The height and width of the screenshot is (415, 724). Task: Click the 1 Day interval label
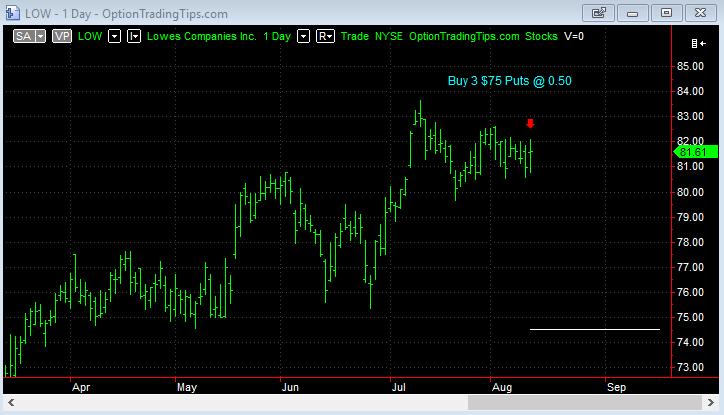coord(277,36)
